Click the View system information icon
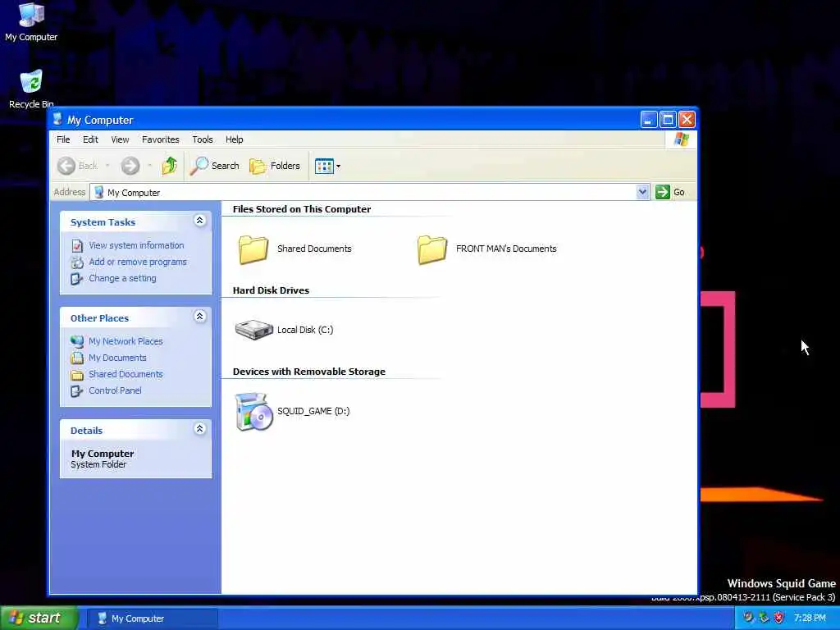Screen dimensions: 840x630 tap(77, 246)
